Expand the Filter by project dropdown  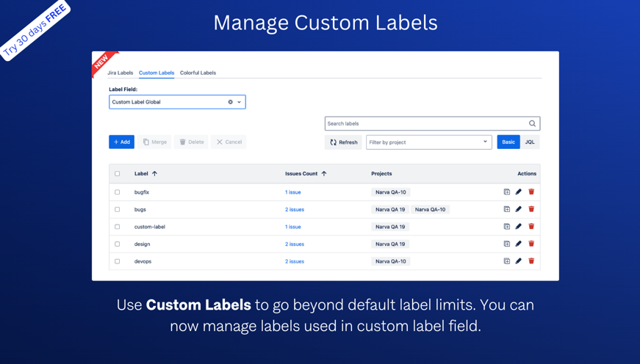(485, 142)
